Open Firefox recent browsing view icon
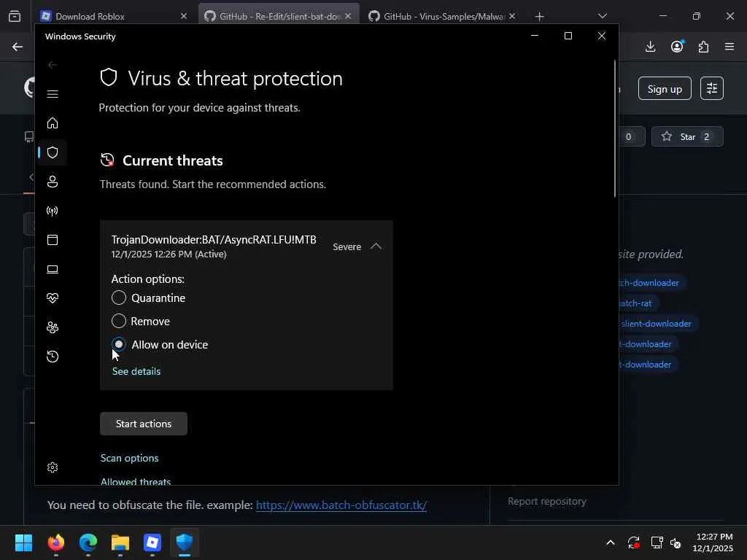The image size is (747, 560). [15, 17]
